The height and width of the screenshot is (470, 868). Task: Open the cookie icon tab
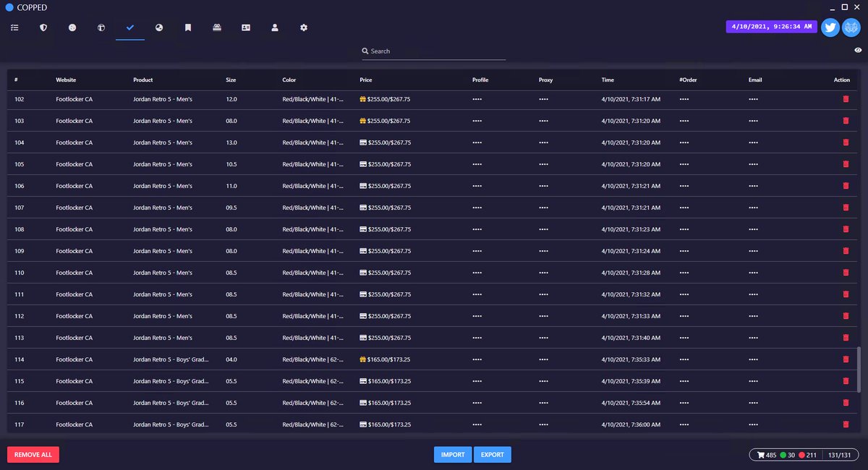pos(72,27)
